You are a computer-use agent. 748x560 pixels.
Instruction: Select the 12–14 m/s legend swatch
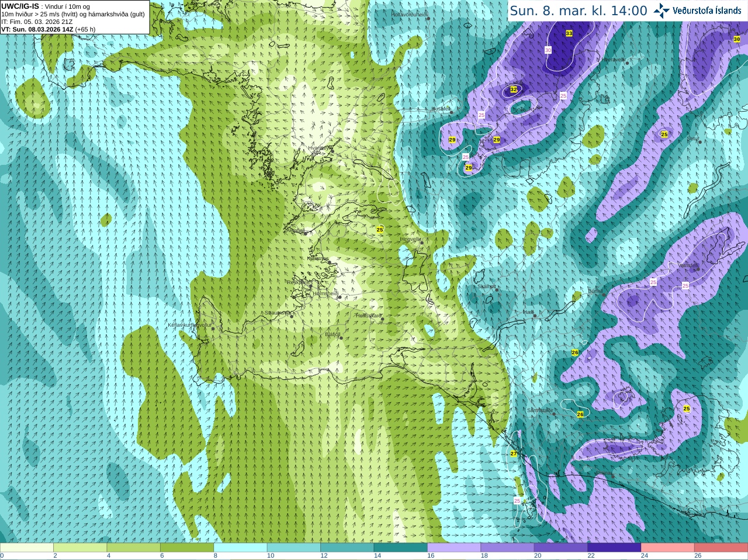[x=348, y=548]
